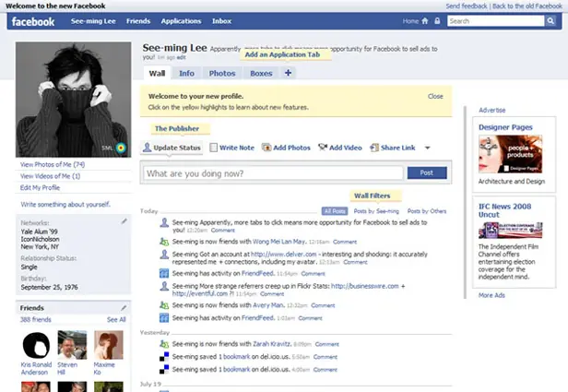The width and height of the screenshot is (568, 392).
Task: Open the privacy lock icon
Action: [x=437, y=21]
